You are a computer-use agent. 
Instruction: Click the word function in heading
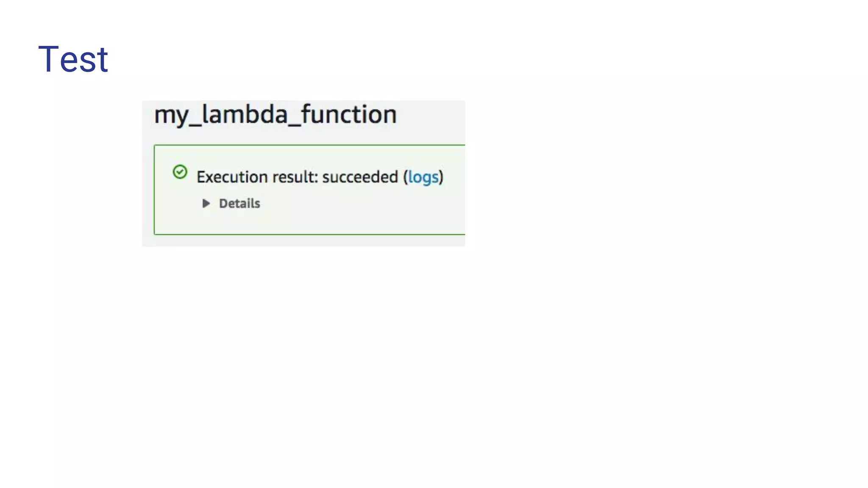click(349, 114)
